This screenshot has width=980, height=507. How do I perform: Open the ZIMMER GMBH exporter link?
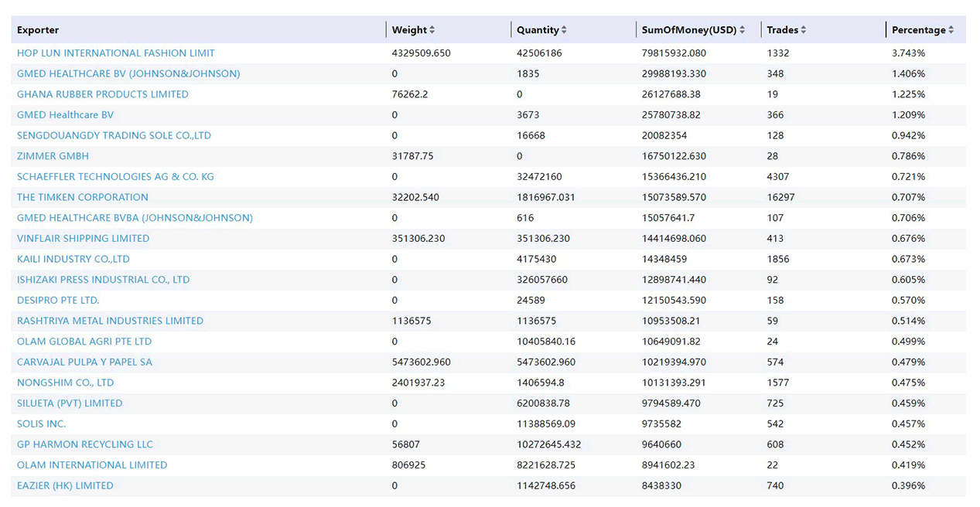[x=53, y=156]
